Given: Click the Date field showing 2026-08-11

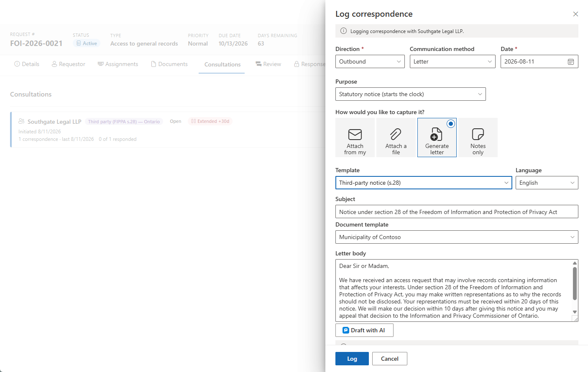Looking at the screenshot, I should click(539, 61).
